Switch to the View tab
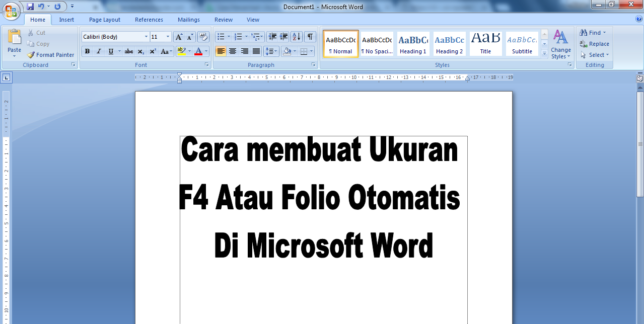The image size is (644, 324). (253, 20)
